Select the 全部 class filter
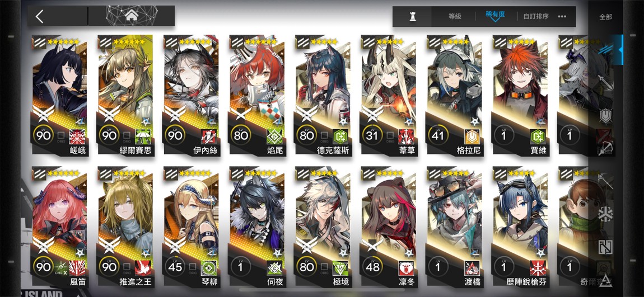Screen dimensions: 644x297 605,17
